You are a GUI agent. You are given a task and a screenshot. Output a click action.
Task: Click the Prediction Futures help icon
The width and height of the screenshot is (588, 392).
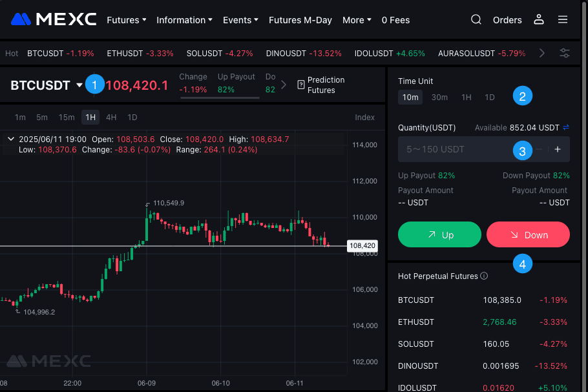tap(300, 85)
